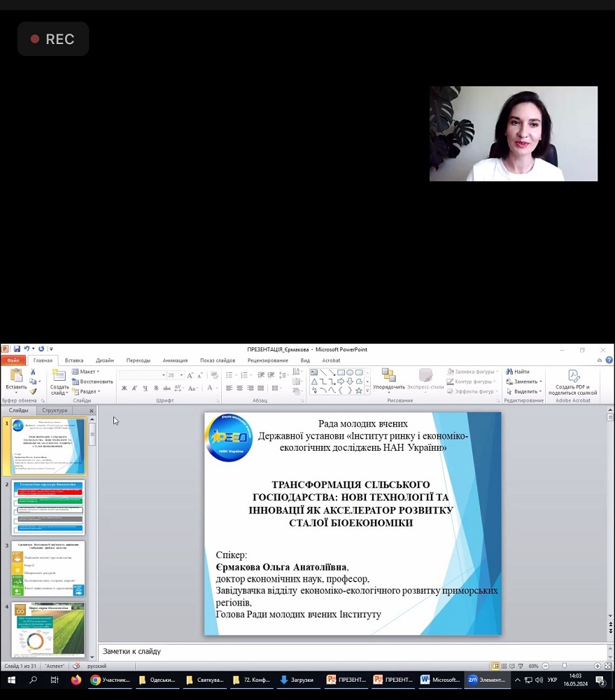Toggle Underline (Ч) text formatting

click(145, 388)
